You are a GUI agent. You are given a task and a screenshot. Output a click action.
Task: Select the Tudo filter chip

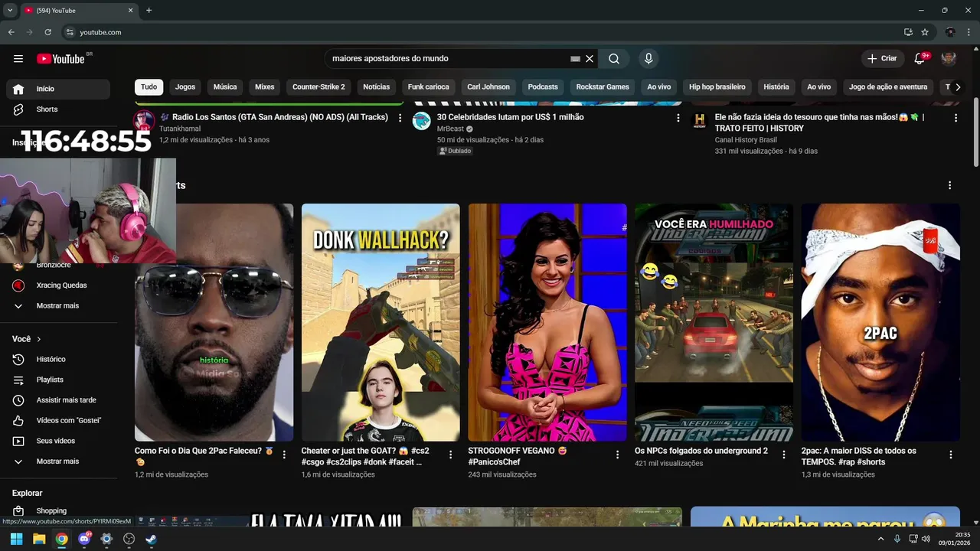point(149,86)
